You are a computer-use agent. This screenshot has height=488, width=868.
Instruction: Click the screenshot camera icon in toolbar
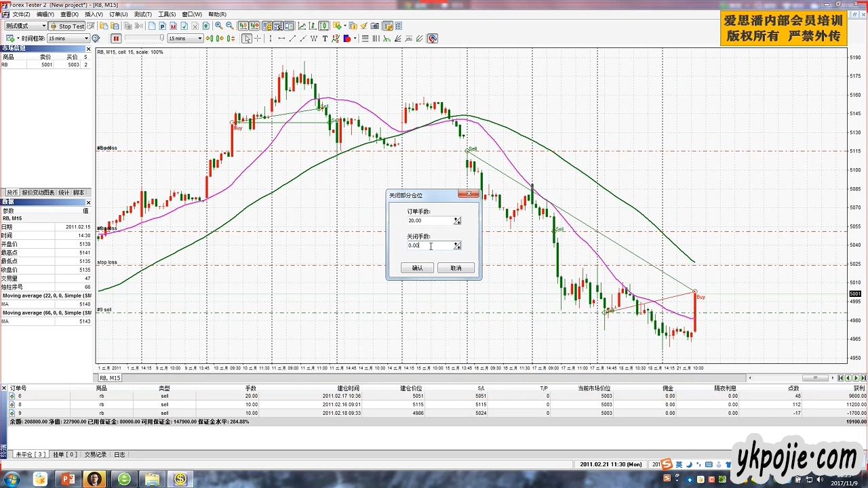point(375,26)
